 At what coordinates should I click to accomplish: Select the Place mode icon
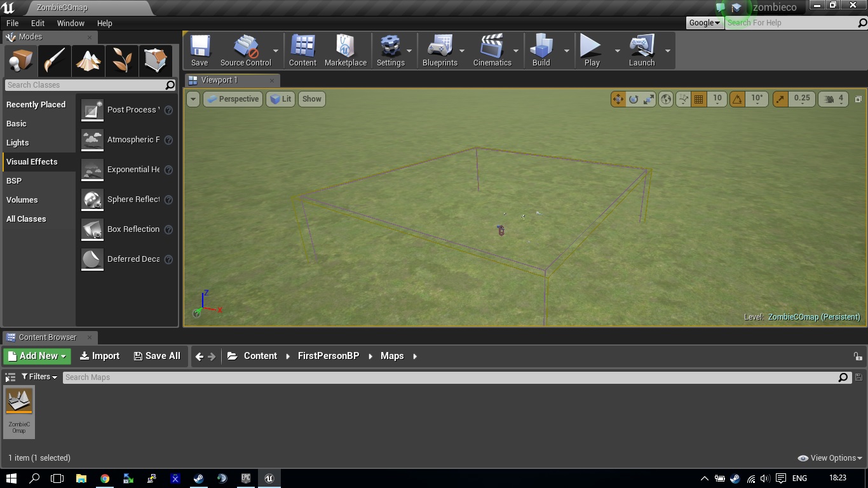tap(20, 61)
